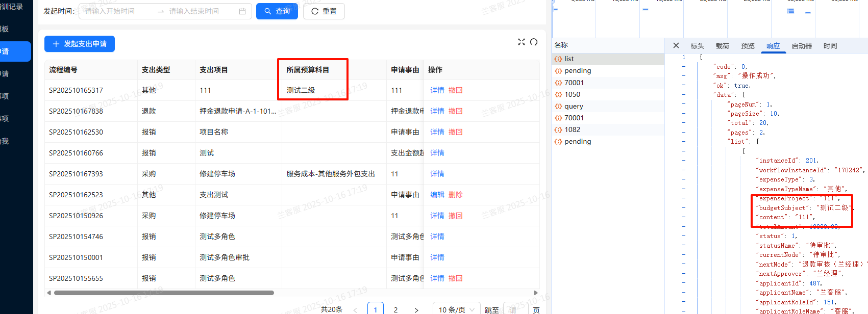Open the 载荷 tab
This screenshot has width=868, height=314.
[x=723, y=46]
